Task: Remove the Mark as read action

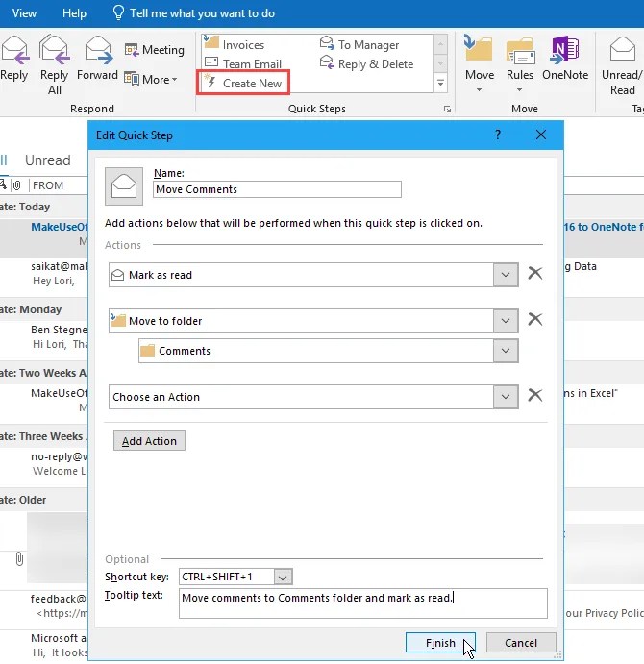Action: (535, 273)
